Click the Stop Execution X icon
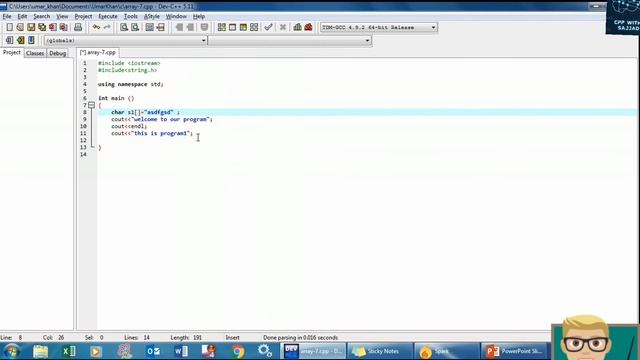The height and width of the screenshot is (360, 640). pos(282,27)
